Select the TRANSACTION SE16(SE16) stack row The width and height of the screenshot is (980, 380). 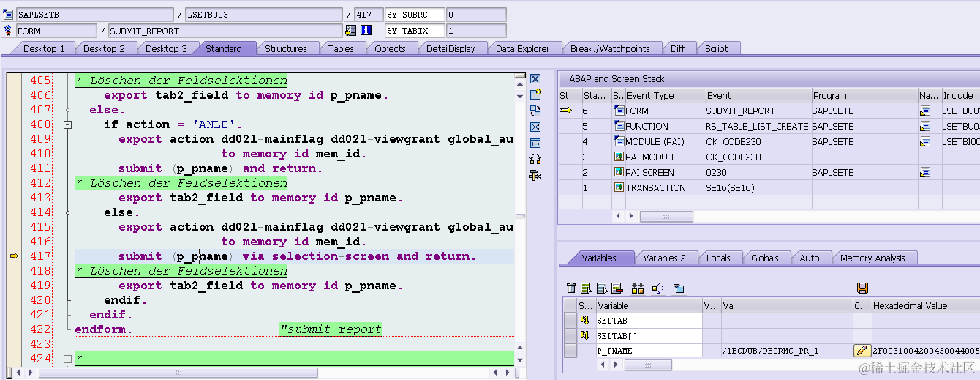769,187
